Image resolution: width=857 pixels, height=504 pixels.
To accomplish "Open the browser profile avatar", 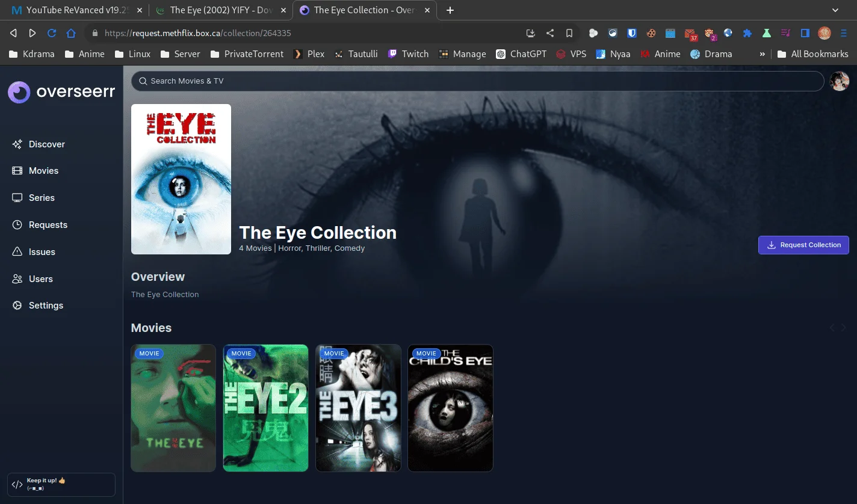I will tap(825, 33).
